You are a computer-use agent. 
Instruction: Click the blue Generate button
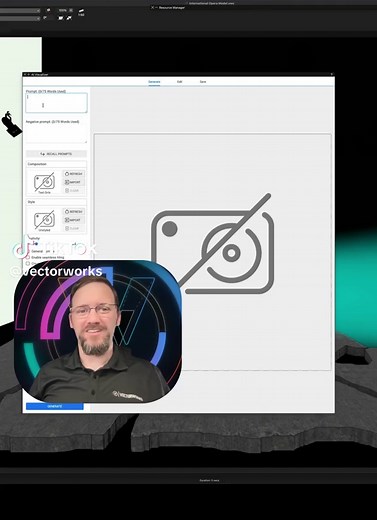[55, 406]
